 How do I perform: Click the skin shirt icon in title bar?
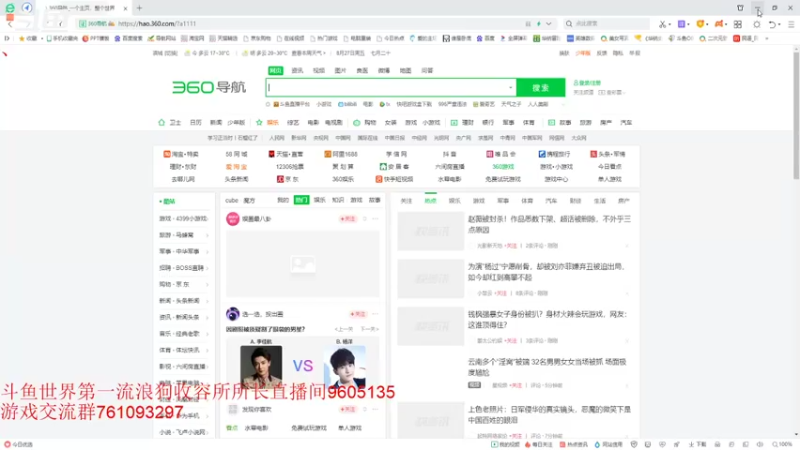(740, 8)
